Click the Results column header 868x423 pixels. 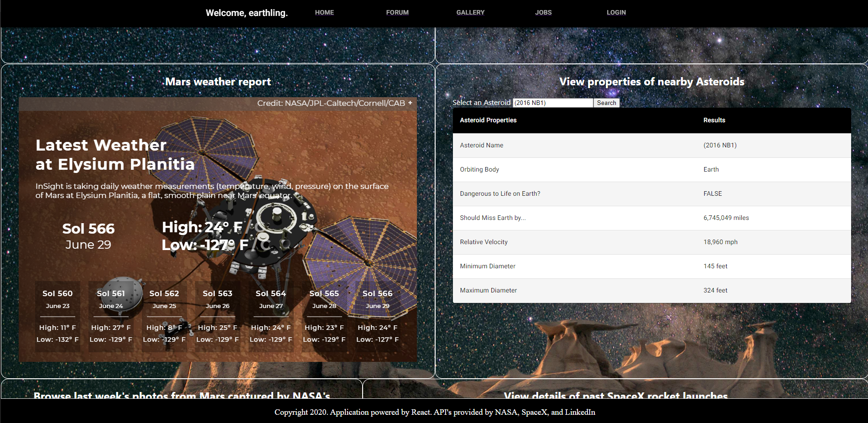tap(714, 120)
